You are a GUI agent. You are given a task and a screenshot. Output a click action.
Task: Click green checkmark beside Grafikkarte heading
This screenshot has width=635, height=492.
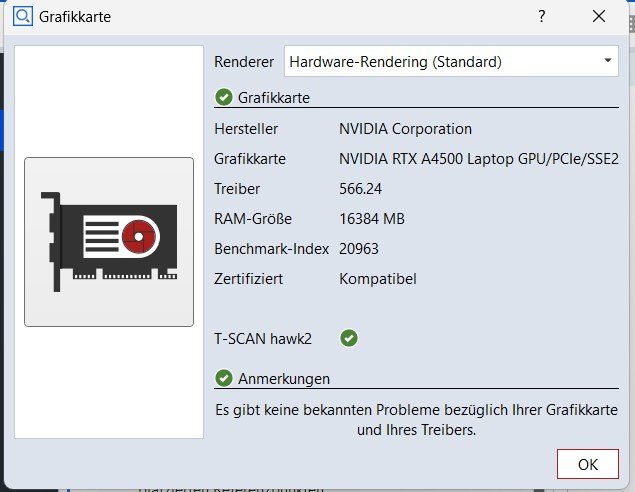click(224, 98)
